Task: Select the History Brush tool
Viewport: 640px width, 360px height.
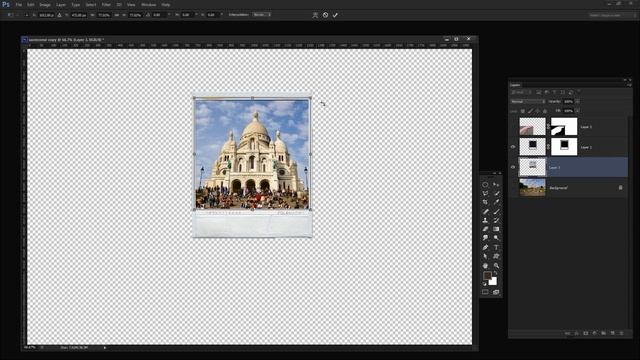Action: [496, 220]
